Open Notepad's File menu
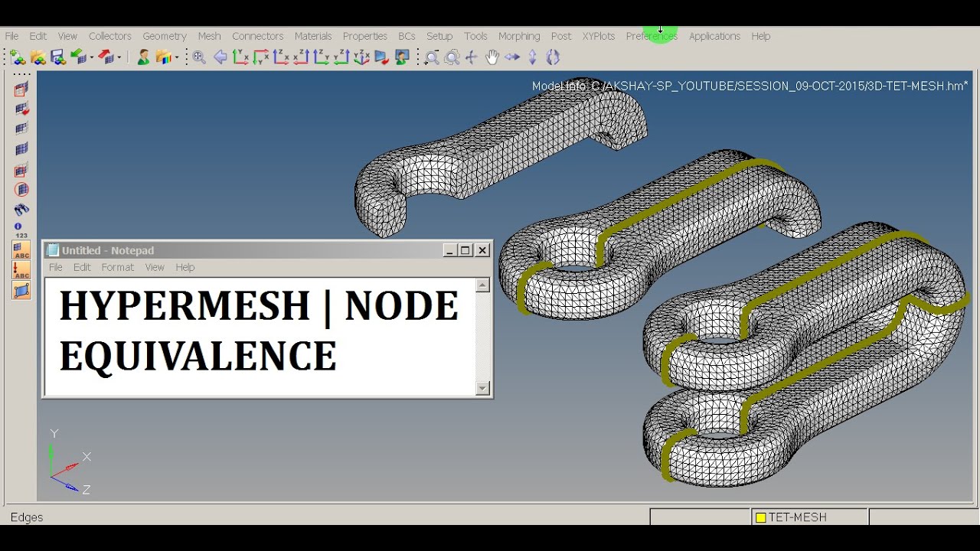The height and width of the screenshot is (551, 980). tap(56, 267)
